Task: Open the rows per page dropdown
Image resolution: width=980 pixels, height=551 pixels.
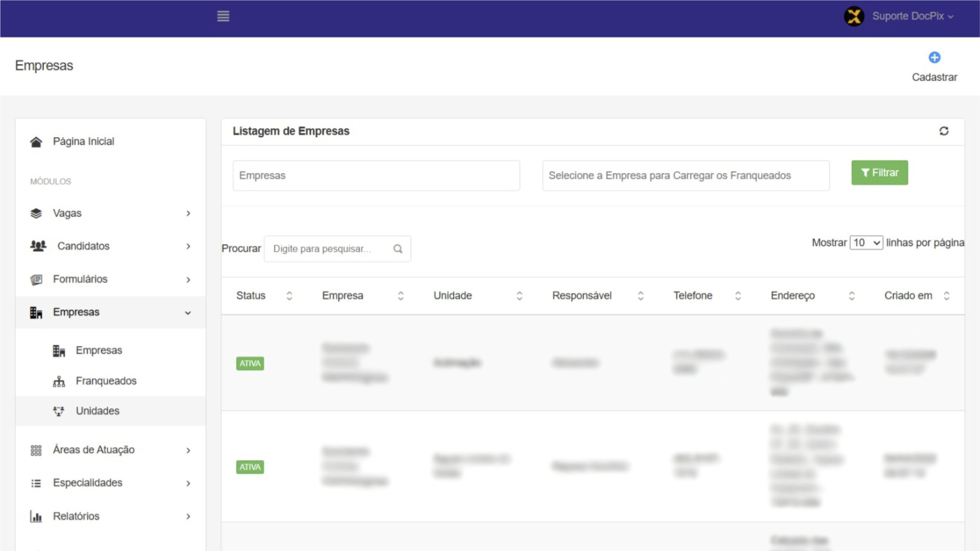Action: pyautogui.click(x=866, y=243)
